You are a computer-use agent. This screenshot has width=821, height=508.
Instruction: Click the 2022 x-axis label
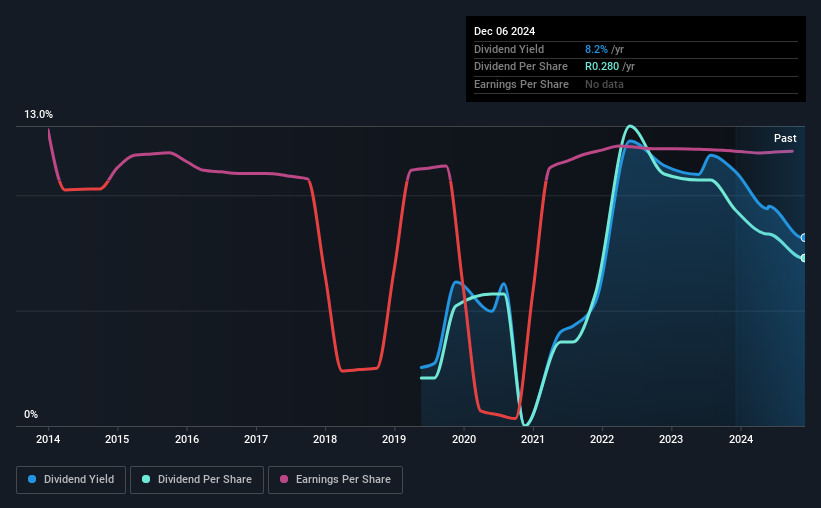[602, 439]
